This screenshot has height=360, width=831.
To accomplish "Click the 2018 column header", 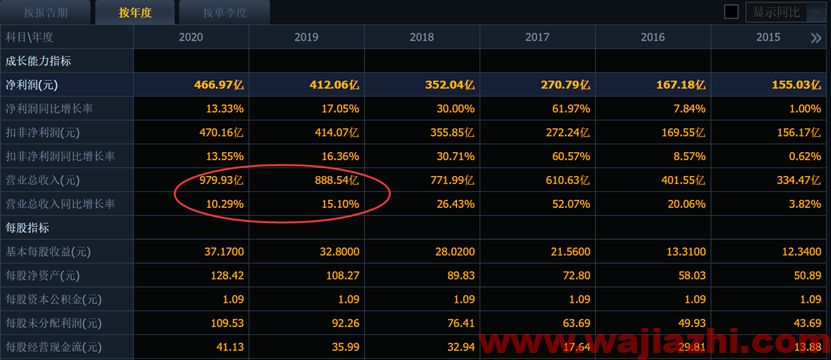I will click(422, 37).
